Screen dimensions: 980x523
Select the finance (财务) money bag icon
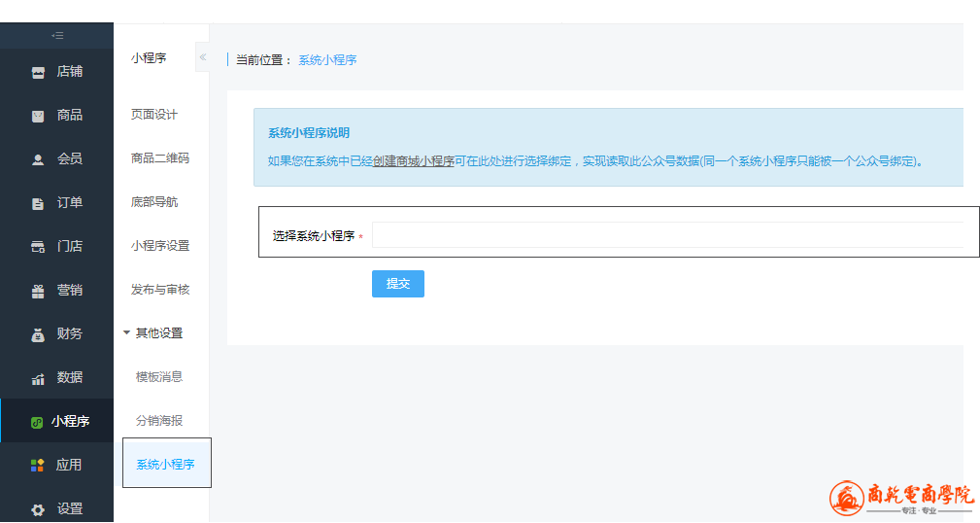(38, 334)
